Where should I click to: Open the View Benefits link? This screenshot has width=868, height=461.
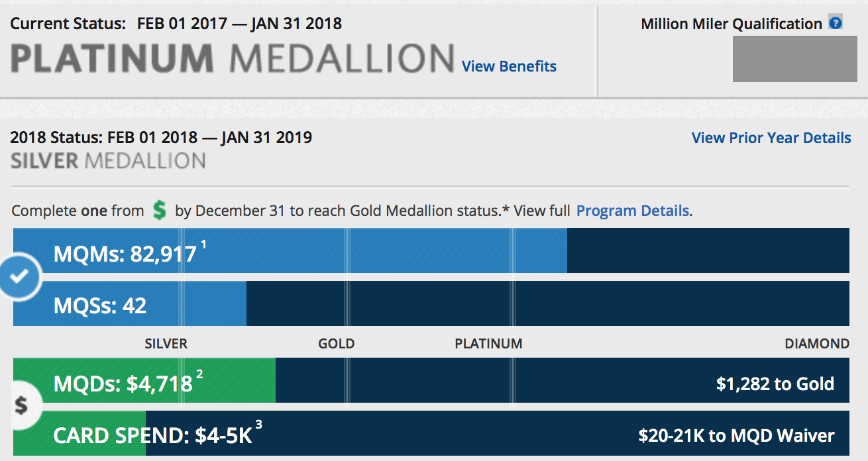click(x=508, y=66)
